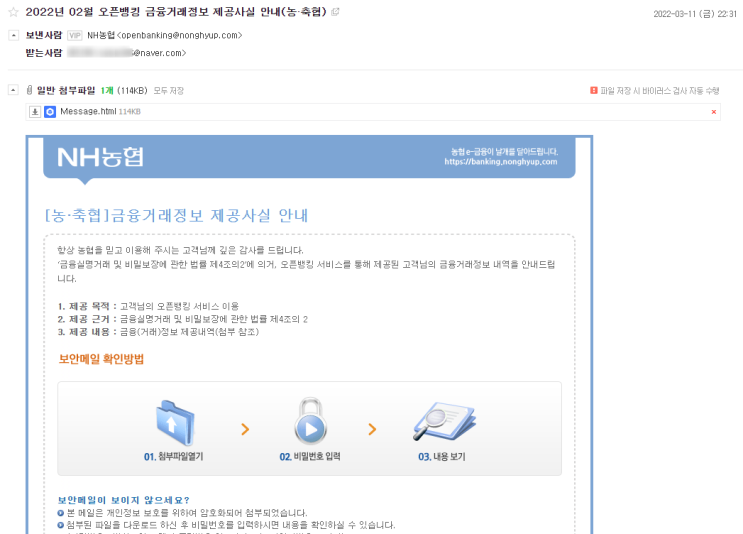
Task: Click the 보안메일 확인방법 heading
Action: 101,359
